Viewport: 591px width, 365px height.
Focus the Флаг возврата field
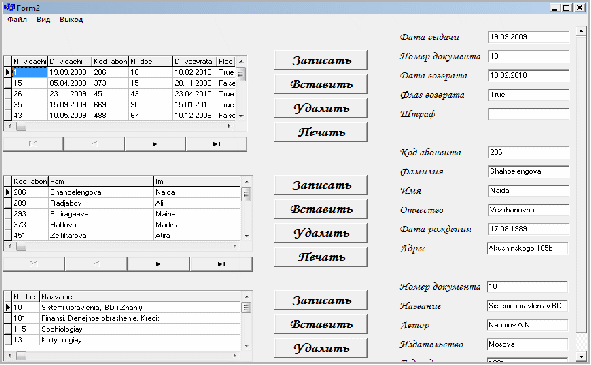coord(528,95)
